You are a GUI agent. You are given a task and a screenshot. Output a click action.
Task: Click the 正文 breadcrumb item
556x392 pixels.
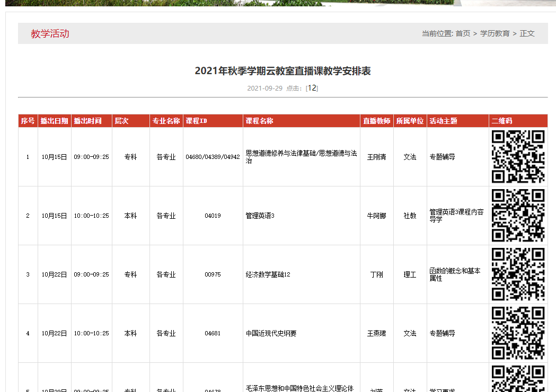527,33
